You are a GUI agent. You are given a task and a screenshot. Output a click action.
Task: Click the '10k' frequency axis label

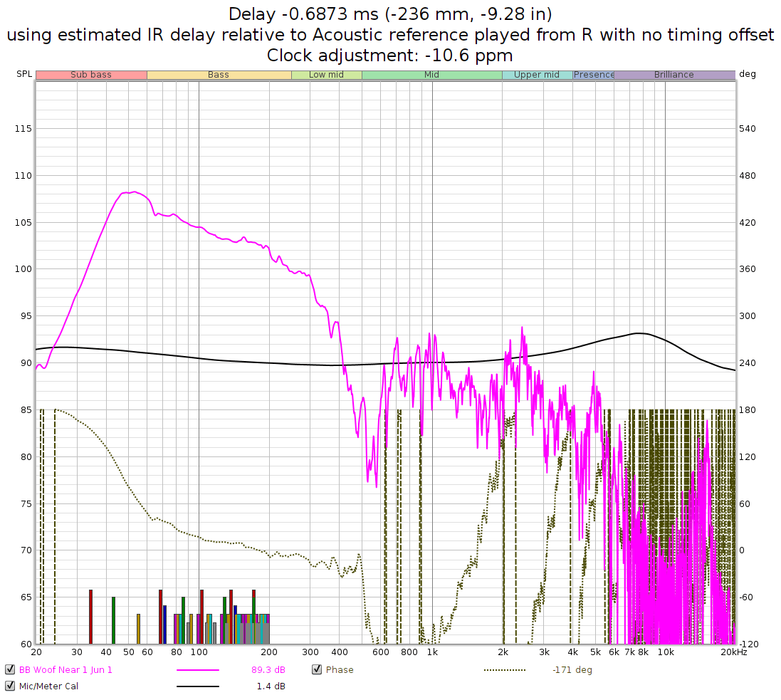[x=666, y=652]
